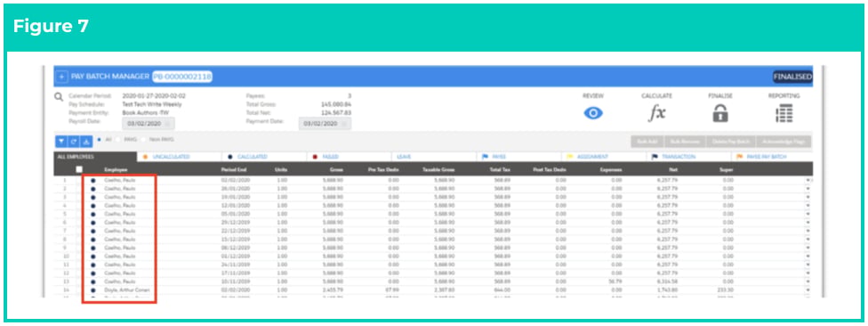Switch to the All Employees tab
Image resolution: width=868 pixels, height=326 pixels.
pyautogui.click(x=95, y=157)
